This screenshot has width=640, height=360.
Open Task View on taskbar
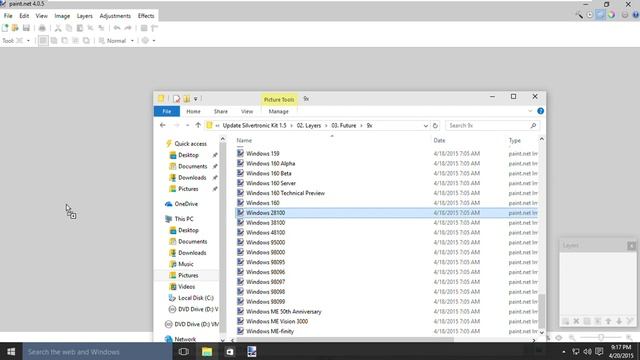[x=184, y=351]
